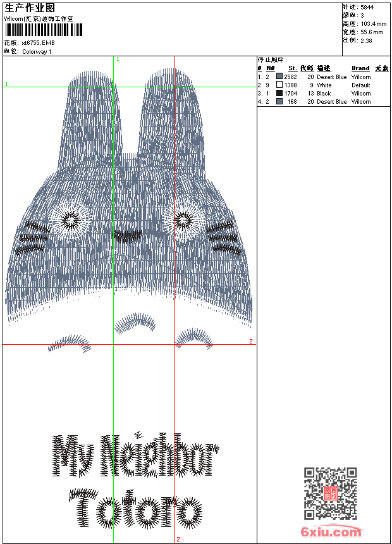Click the 'White' color description
The height and width of the screenshot is (544, 392).
(324, 85)
